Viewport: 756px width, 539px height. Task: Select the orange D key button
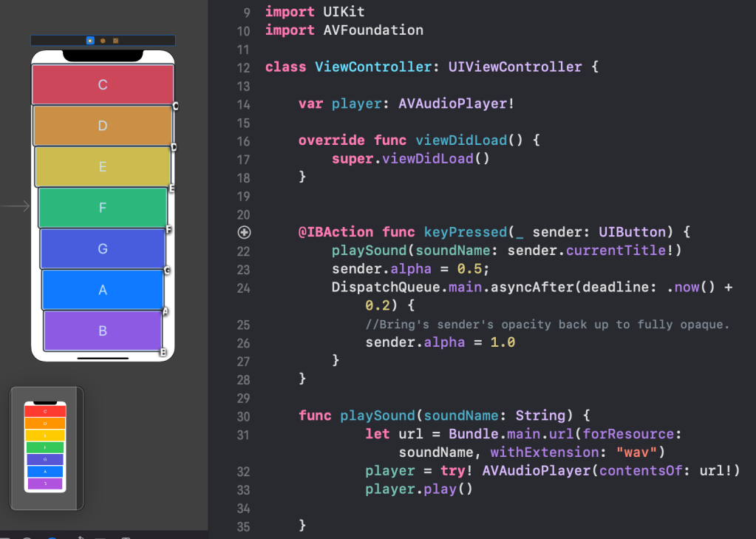coord(103,126)
